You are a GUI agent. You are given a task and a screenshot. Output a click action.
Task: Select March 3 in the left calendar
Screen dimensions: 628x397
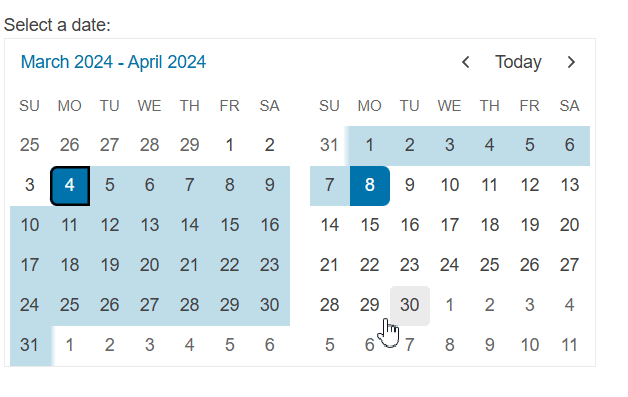click(30, 186)
